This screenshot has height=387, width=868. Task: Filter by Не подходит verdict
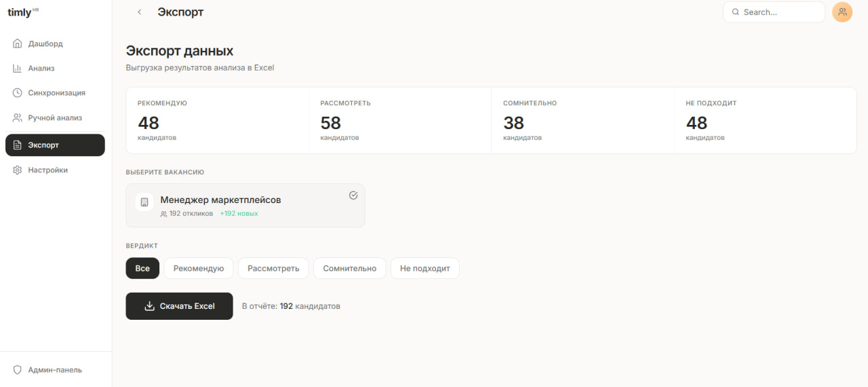425,268
